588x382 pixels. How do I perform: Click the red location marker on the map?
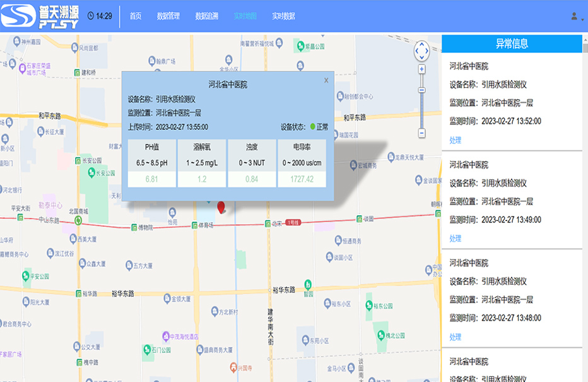(221, 206)
